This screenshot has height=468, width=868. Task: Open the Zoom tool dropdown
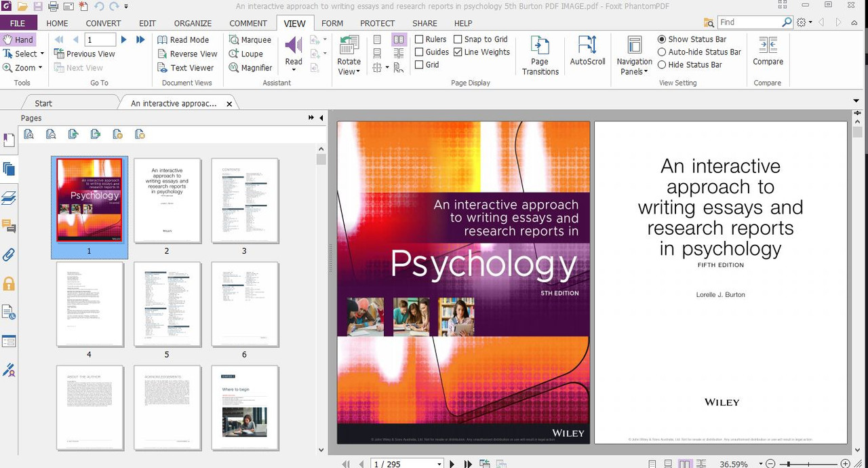coord(40,68)
